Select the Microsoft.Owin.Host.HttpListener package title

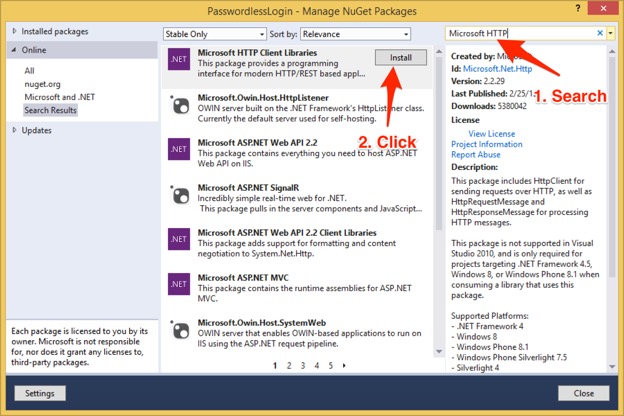coord(263,98)
